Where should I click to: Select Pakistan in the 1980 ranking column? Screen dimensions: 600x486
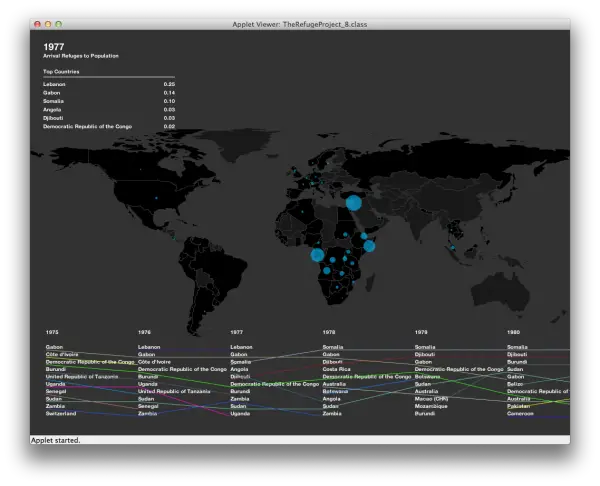[518, 406]
